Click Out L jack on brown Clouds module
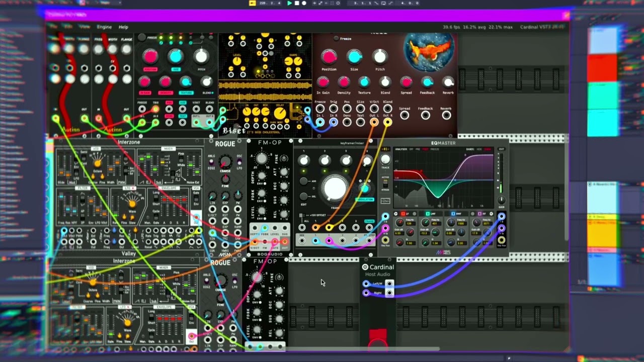644x362 pixels. [374, 122]
